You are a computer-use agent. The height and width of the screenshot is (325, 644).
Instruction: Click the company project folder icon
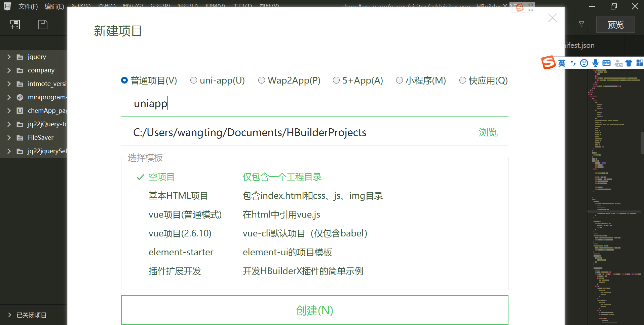tap(20, 70)
